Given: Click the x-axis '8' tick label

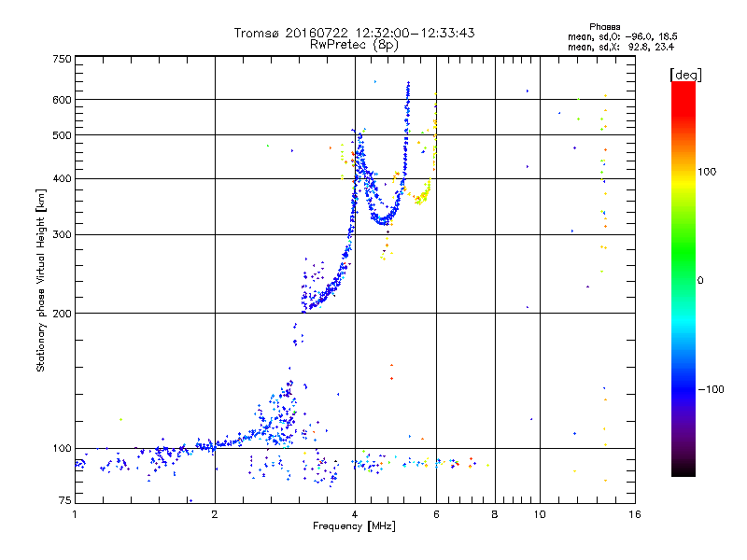Looking at the screenshot, I should pyautogui.click(x=495, y=514).
